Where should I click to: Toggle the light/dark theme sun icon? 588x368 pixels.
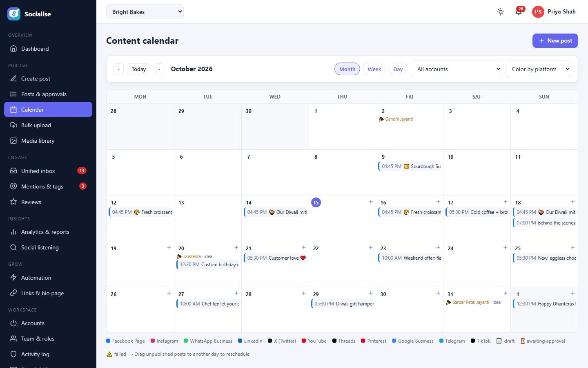[x=501, y=12]
